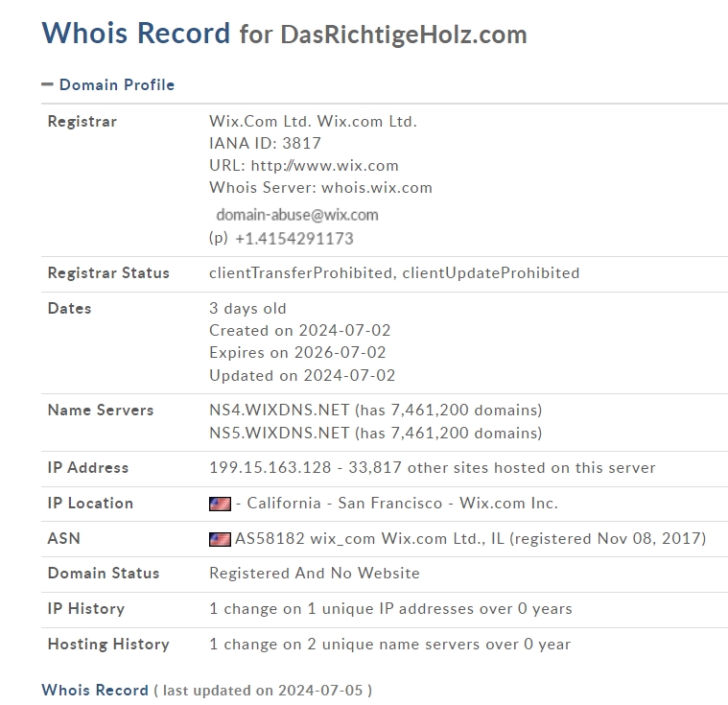The width and height of the screenshot is (728, 705).
Task: Click the Registrar row label
Action: tap(82, 122)
